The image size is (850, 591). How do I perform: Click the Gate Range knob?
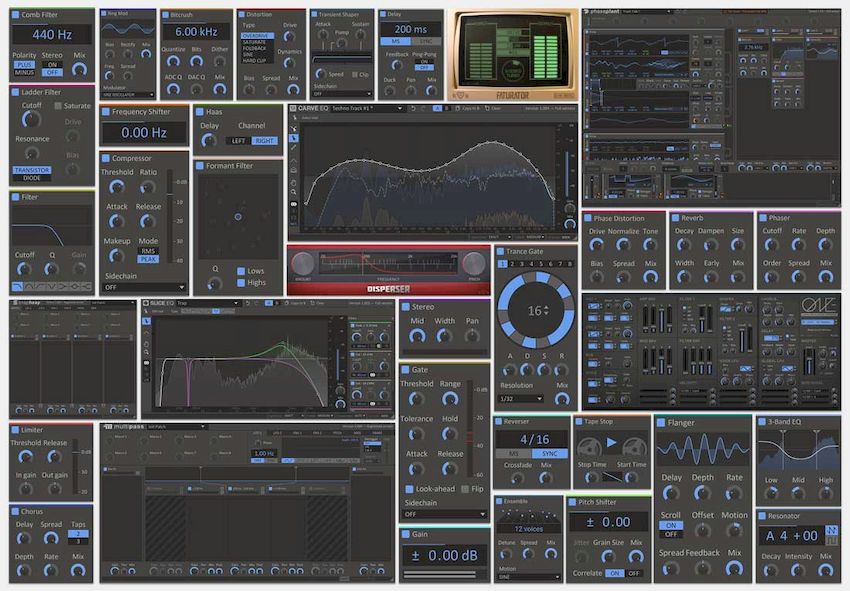click(450, 399)
